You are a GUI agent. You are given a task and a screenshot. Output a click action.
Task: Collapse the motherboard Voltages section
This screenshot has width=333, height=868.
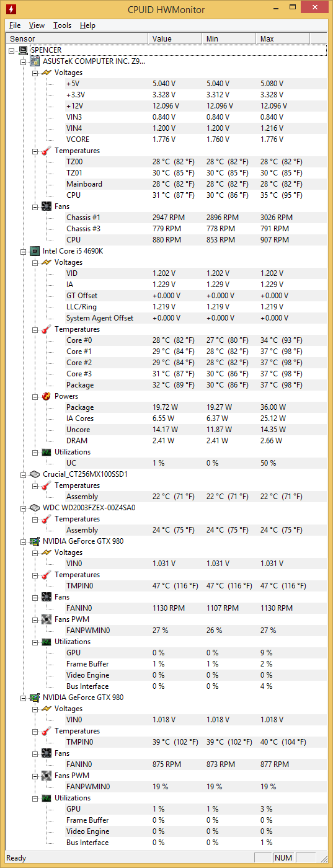[x=35, y=73]
